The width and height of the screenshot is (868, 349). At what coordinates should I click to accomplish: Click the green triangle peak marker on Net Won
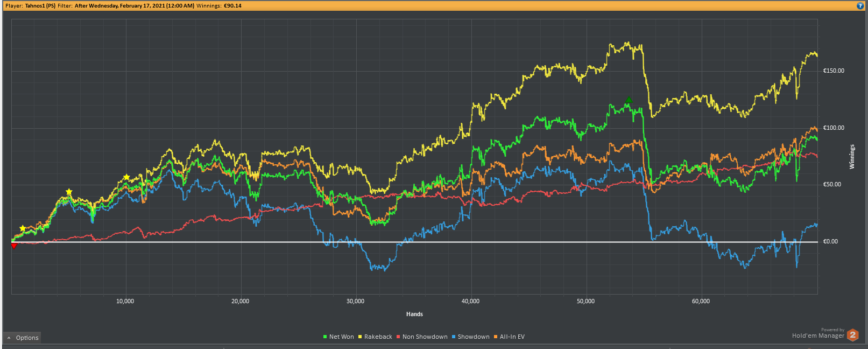point(629,101)
